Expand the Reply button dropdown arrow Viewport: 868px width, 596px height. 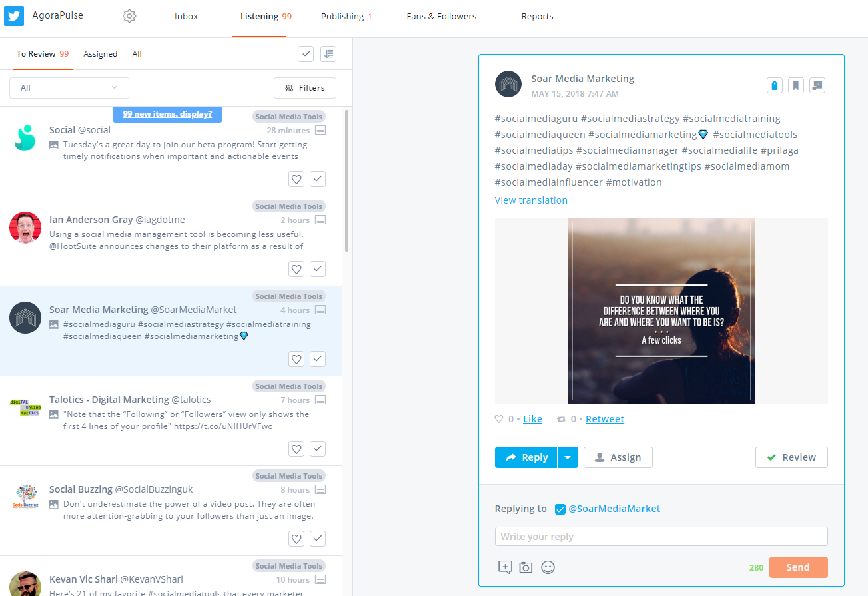tap(568, 457)
